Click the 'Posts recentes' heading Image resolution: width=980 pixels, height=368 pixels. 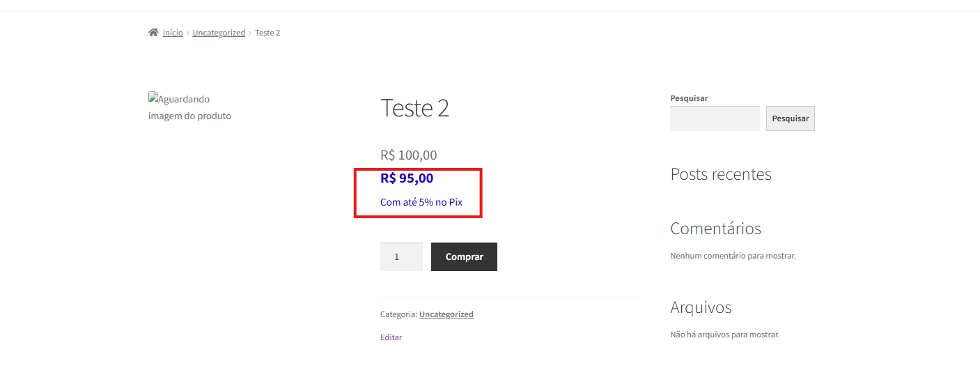tap(721, 174)
